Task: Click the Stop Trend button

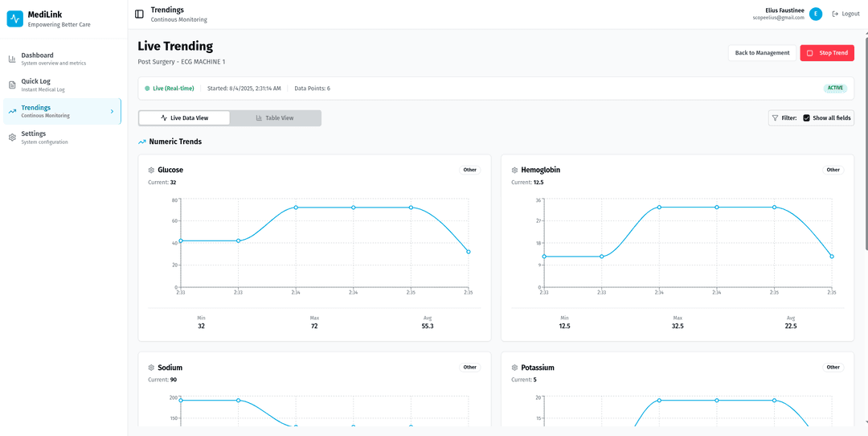Action: 827,53
